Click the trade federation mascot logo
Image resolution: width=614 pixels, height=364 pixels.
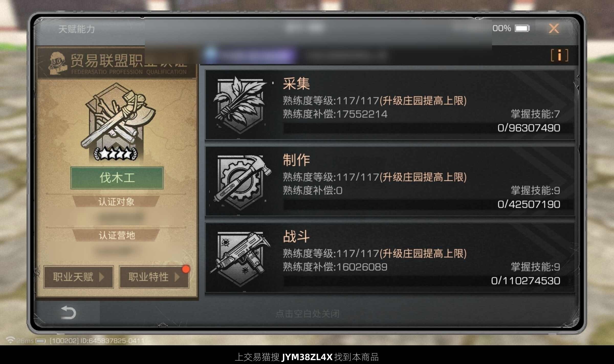[56, 63]
